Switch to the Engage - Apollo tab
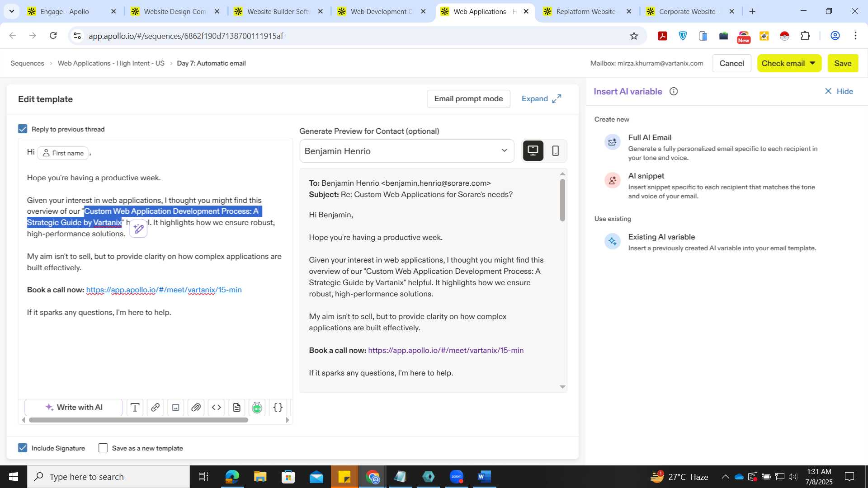This screenshot has width=868, height=488. pos(71,11)
